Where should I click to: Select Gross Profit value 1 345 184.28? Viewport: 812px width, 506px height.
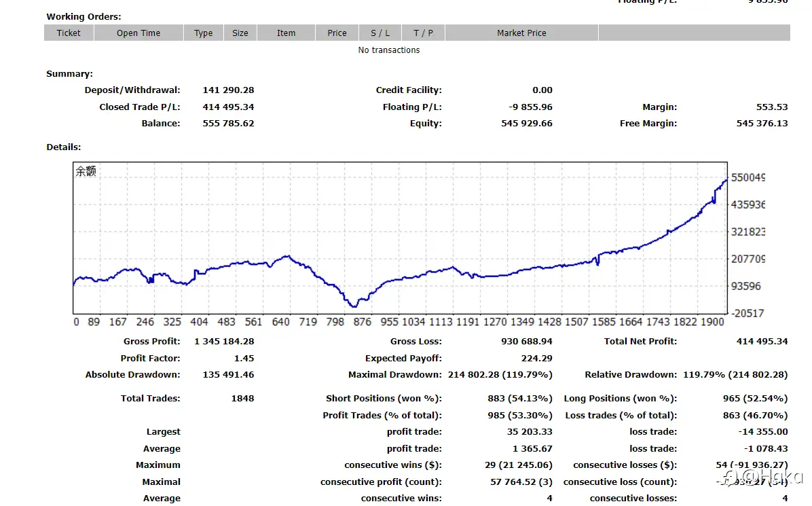point(224,342)
